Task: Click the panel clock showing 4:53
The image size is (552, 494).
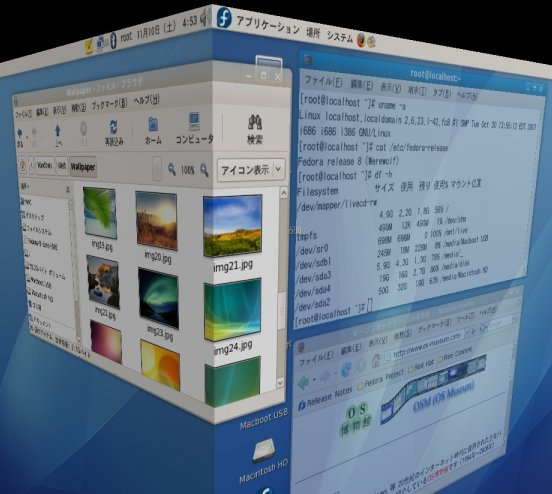Action: [x=190, y=21]
